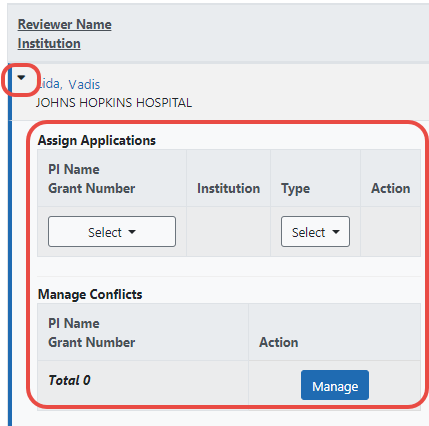The width and height of the screenshot is (429, 426).
Task: Open reviewer Vadis name link
Action: 84,84
